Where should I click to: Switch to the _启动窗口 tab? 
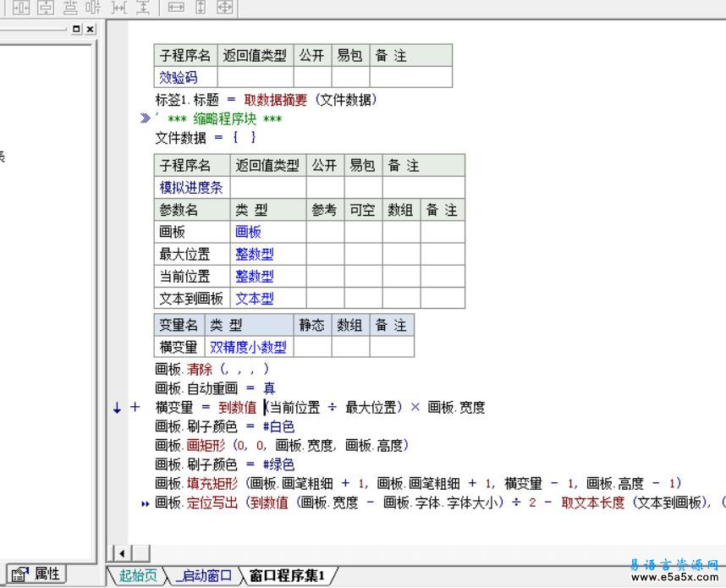tap(204, 575)
